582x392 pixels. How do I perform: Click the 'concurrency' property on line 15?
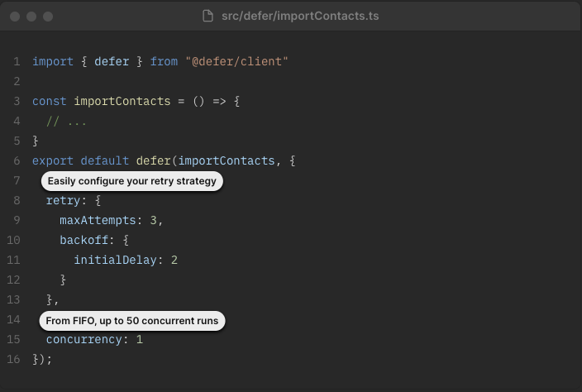click(x=83, y=339)
